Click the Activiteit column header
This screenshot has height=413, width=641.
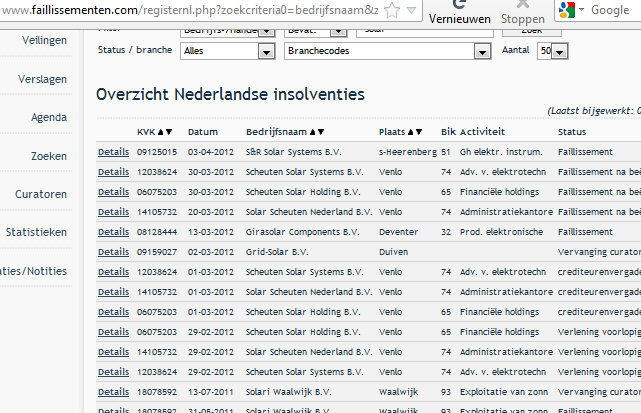(x=482, y=132)
